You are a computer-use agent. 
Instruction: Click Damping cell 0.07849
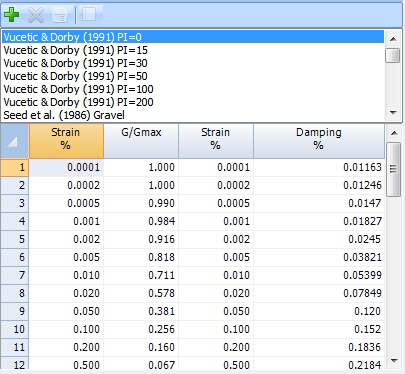tap(319, 293)
